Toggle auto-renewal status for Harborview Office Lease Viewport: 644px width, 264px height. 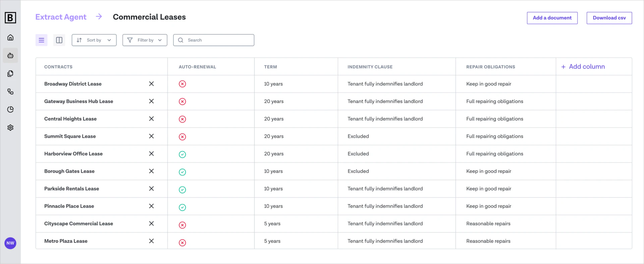point(182,154)
